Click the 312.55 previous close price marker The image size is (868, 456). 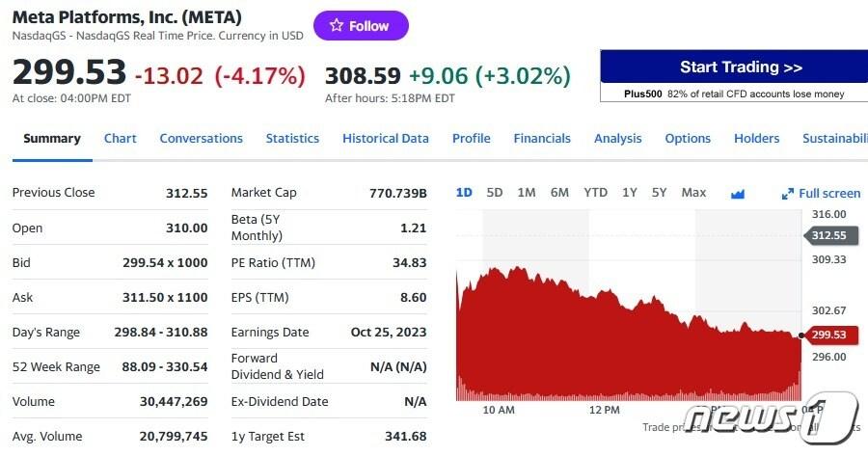pos(827,235)
